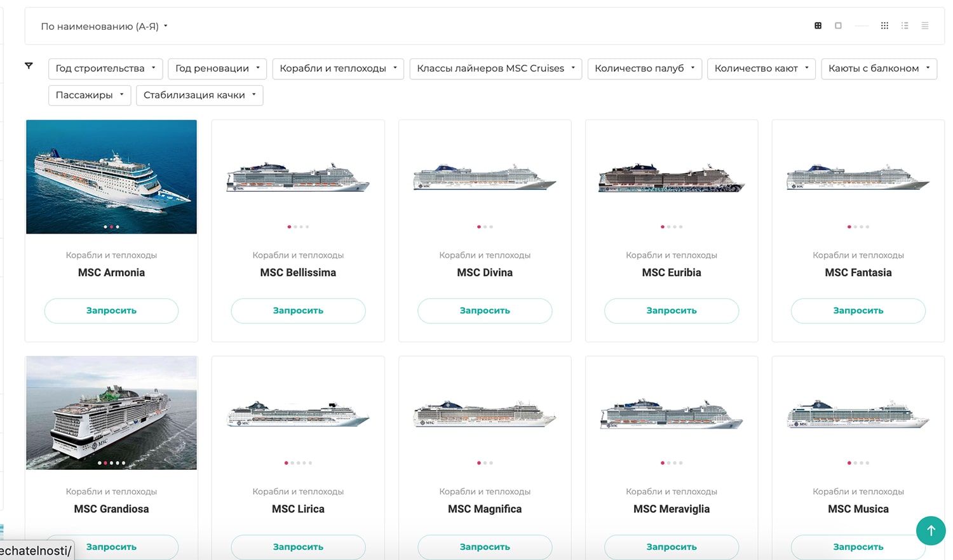
Task: Click the MSC Euribia ship image
Action: (x=672, y=177)
